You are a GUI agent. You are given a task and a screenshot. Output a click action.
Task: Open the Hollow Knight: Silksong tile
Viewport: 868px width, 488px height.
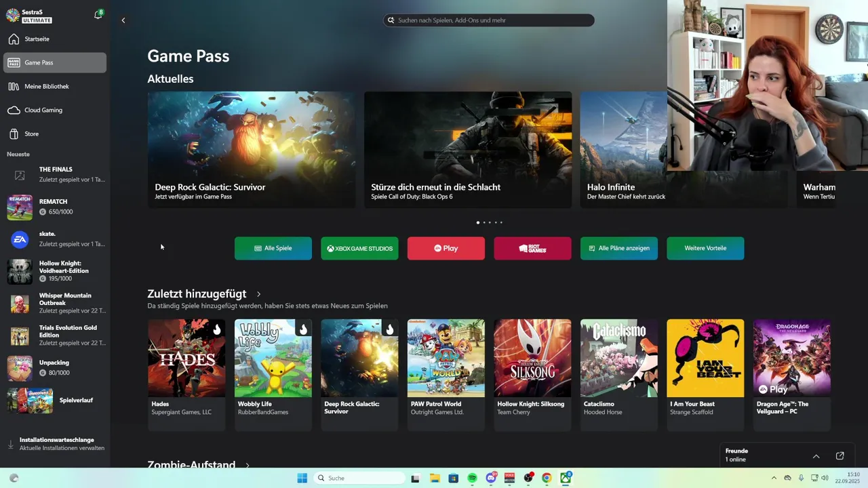[532, 375]
